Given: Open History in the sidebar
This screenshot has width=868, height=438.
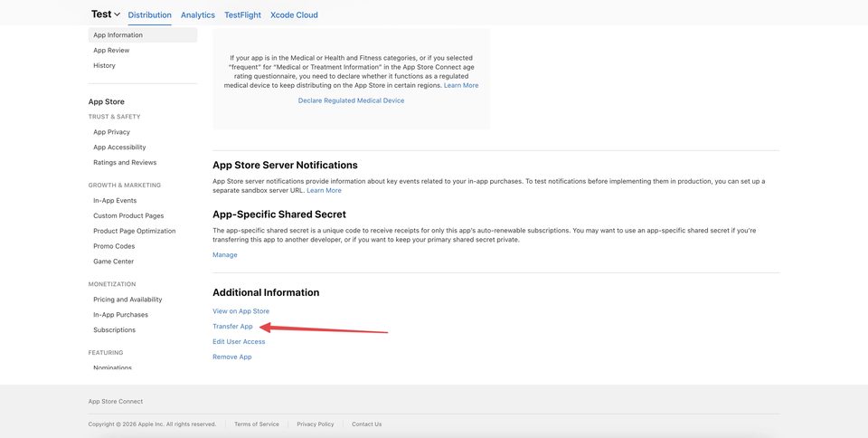Looking at the screenshot, I should coord(104,65).
